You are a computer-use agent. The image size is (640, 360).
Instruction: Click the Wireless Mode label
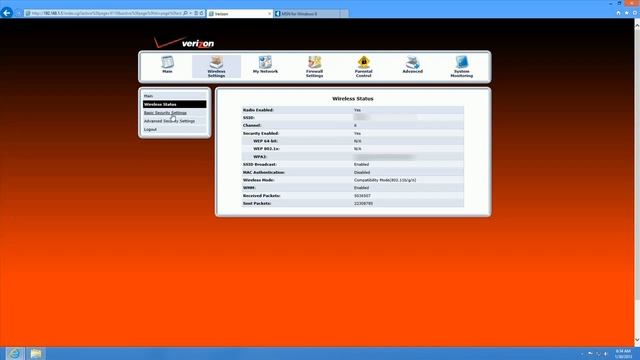[x=259, y=180]
